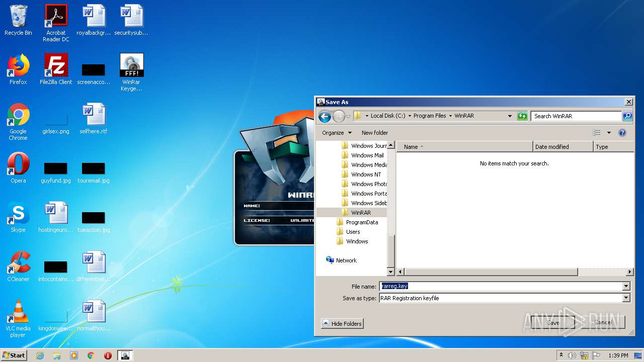Launch the FileZilla Client shortcut
Image resolution: width=644 pixels, height=362 pixels.
[x=56, y=70]
